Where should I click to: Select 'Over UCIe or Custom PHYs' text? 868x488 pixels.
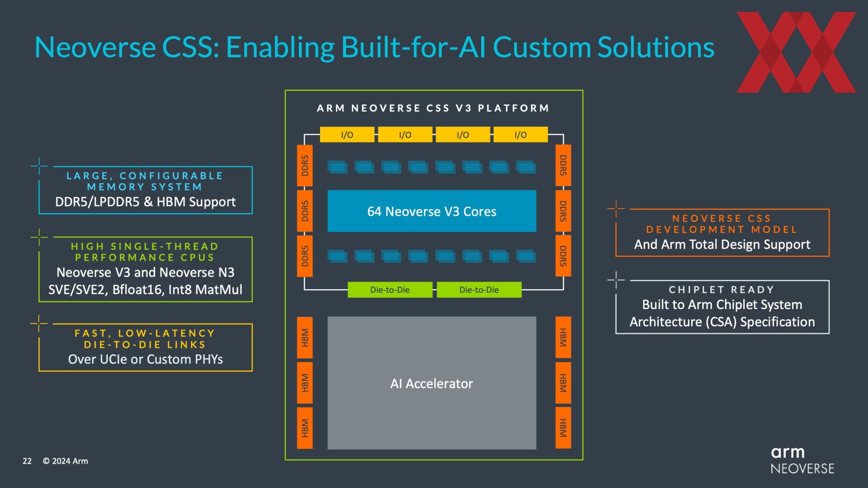click(x=145, y=359)
